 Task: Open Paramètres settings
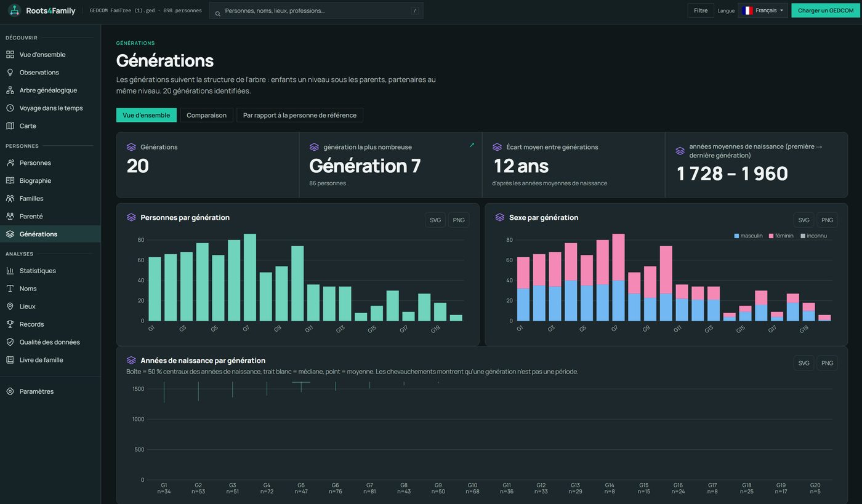point(50,391)
